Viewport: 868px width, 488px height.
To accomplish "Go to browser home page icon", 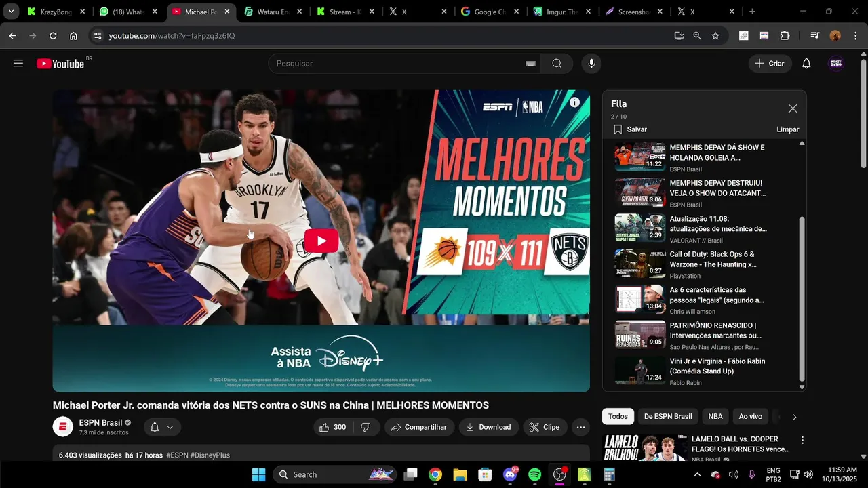I will (73, 36).
